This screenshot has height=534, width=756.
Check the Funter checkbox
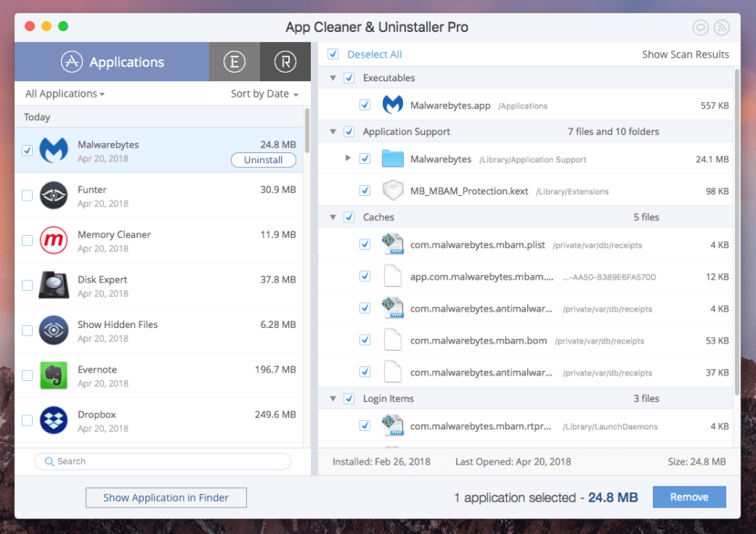tap(27, 195)
